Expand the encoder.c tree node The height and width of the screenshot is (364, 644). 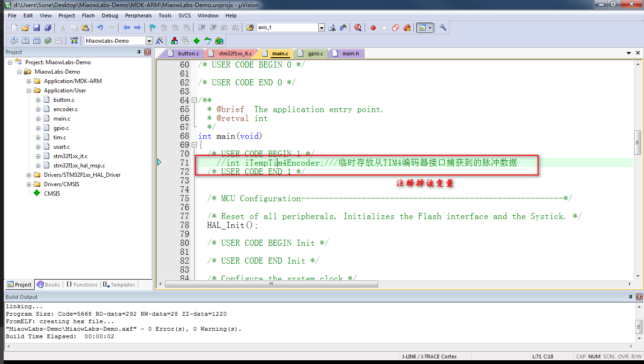38,109
